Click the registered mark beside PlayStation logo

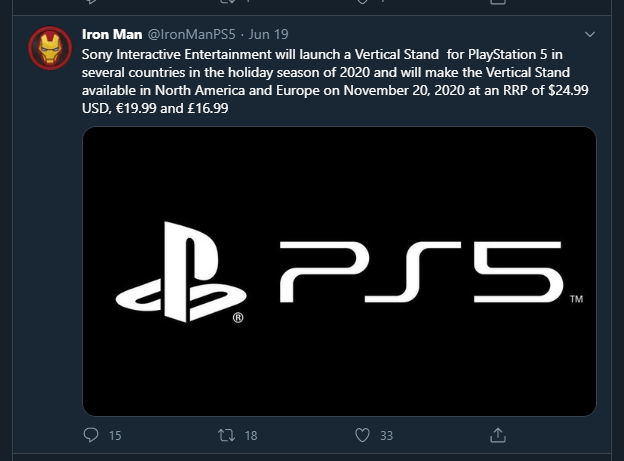pyautogui.click(x=238, y=319)
